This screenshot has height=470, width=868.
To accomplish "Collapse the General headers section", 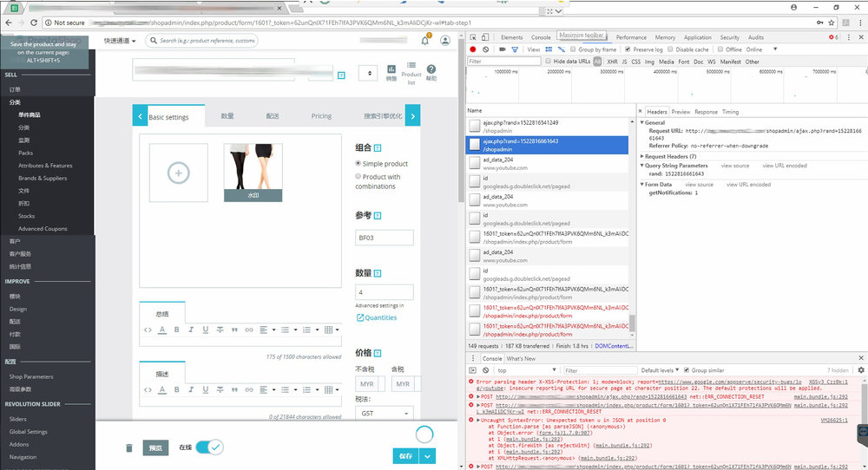I will (x=642, y=122).
